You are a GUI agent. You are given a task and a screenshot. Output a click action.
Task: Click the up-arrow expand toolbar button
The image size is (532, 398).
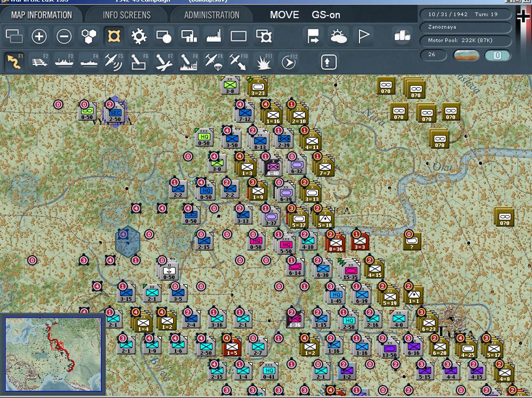pos(328,62)
